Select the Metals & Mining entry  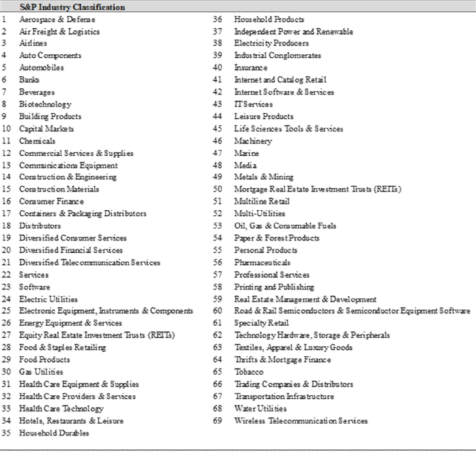(x=264, y=177)
